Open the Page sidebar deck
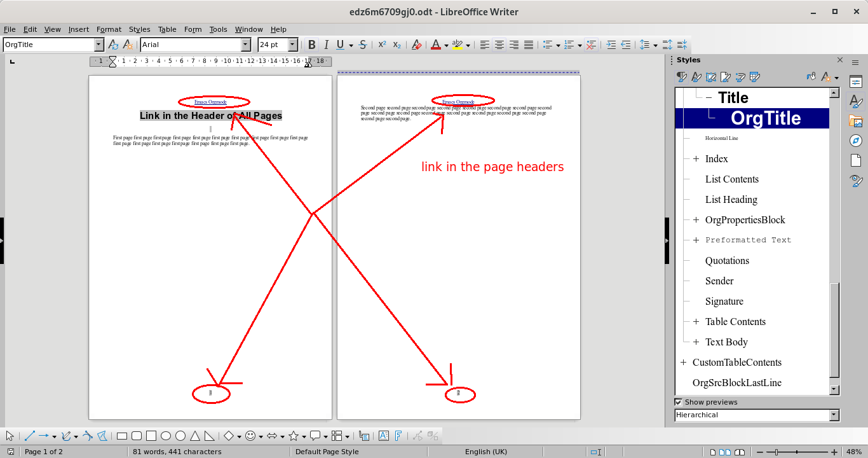The image size is (868, 458). click(856, 160)
